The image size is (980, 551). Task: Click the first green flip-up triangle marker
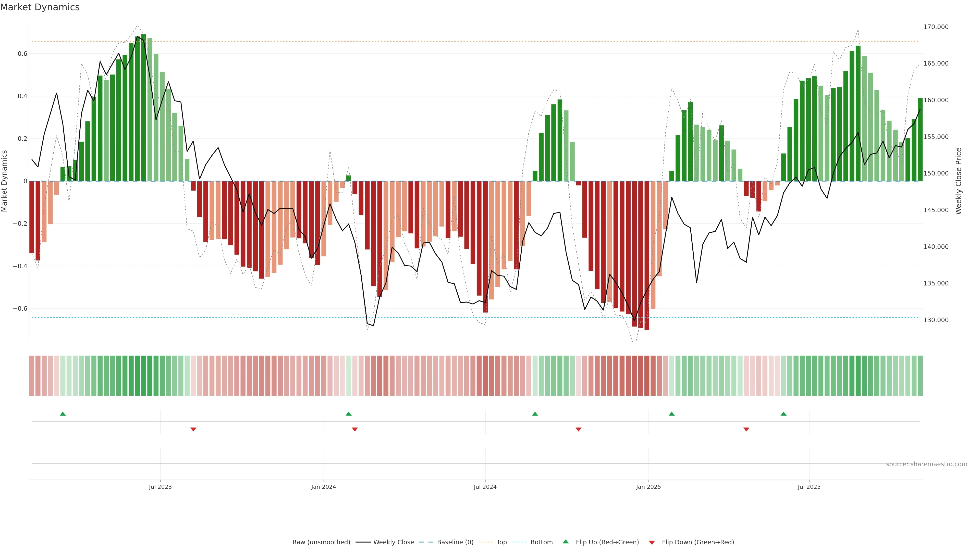(x=63, y=414)
